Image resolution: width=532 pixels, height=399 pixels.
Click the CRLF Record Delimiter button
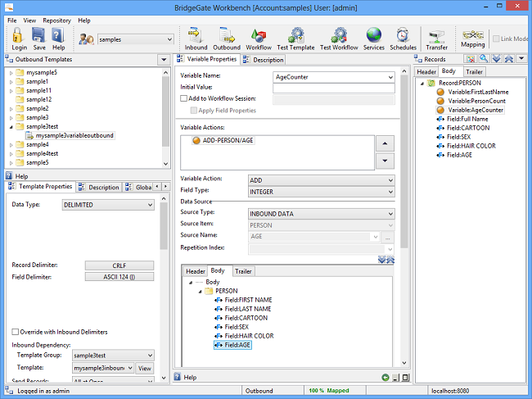click(119, 265)
